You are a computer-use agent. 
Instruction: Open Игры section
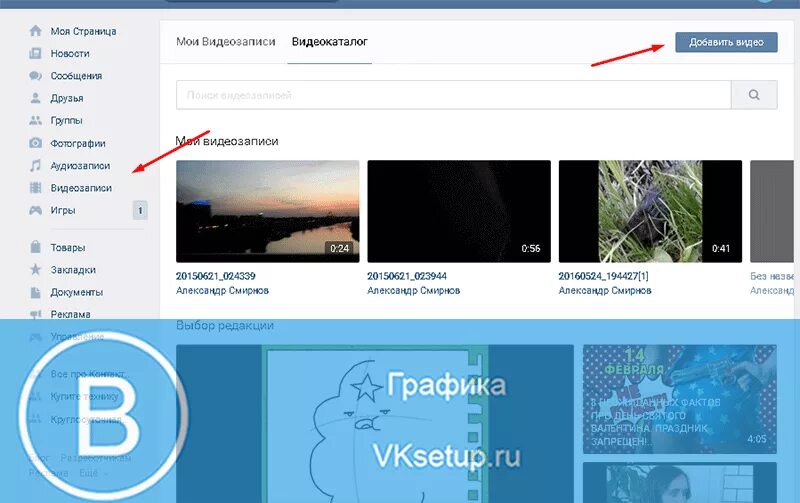click(x=63, y=210)
